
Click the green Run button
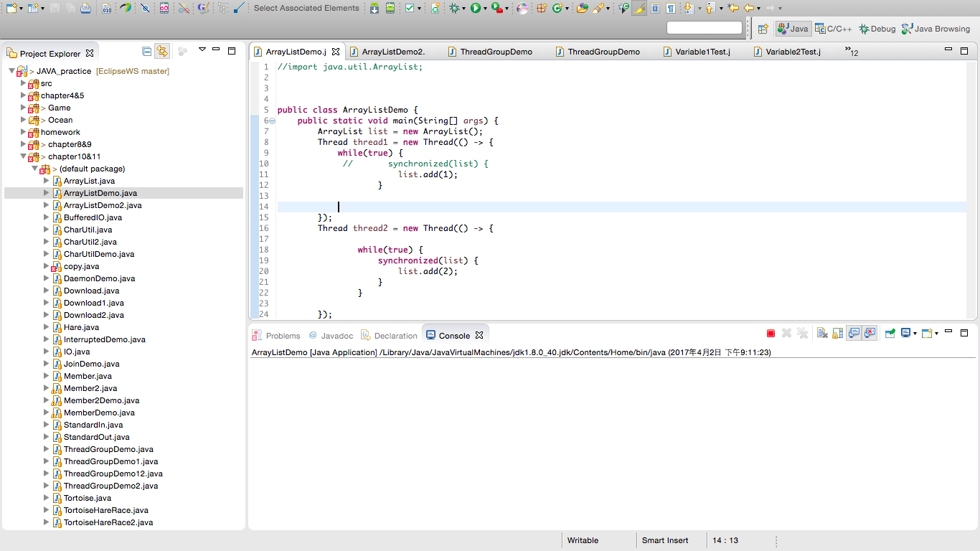coord(475,8)
